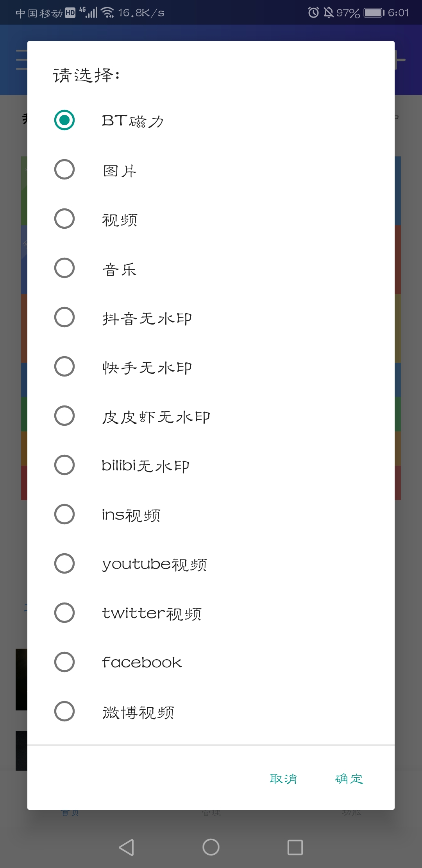Open recent apps square icon
Image resolution: width=422 pixels, height=868 pixels.
pyautogui.click(x=295, y=847)
